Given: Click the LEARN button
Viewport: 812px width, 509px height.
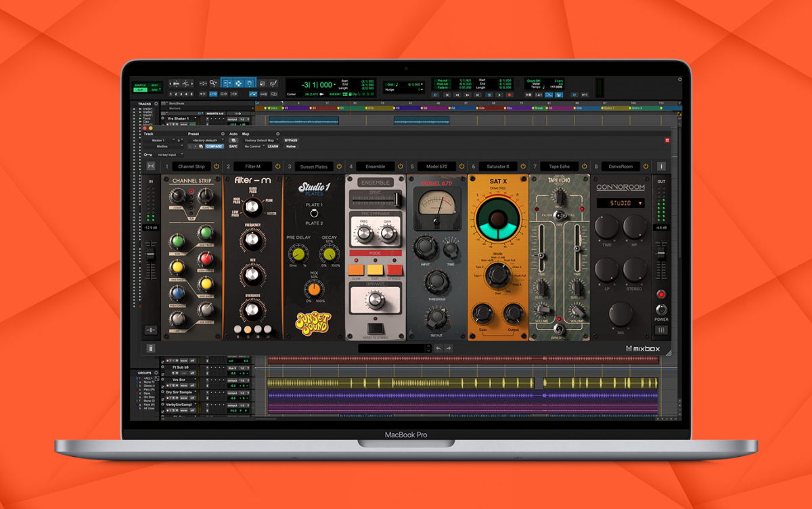Looking at the screenshot, I should (x=273, y=146).
